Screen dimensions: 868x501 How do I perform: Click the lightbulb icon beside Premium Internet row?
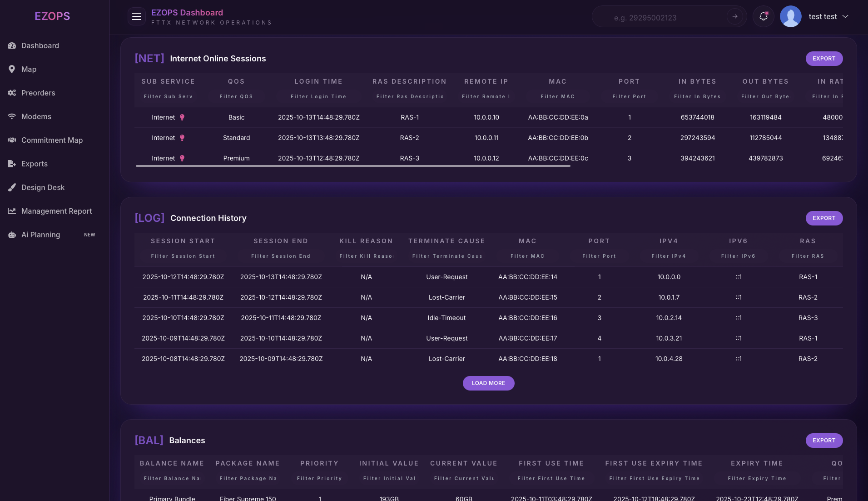coord(182,158)
